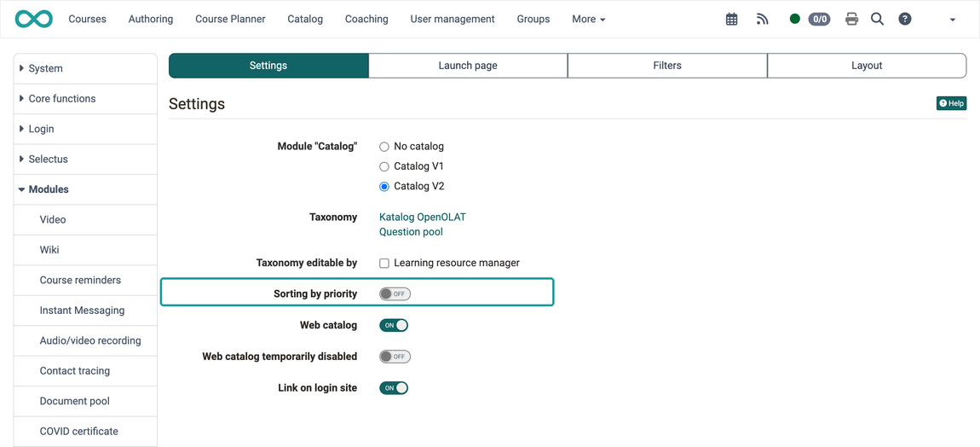This screenshot has width=980, height=447.
Task: Expand the System section in sidebar
Action: [85, 68]
